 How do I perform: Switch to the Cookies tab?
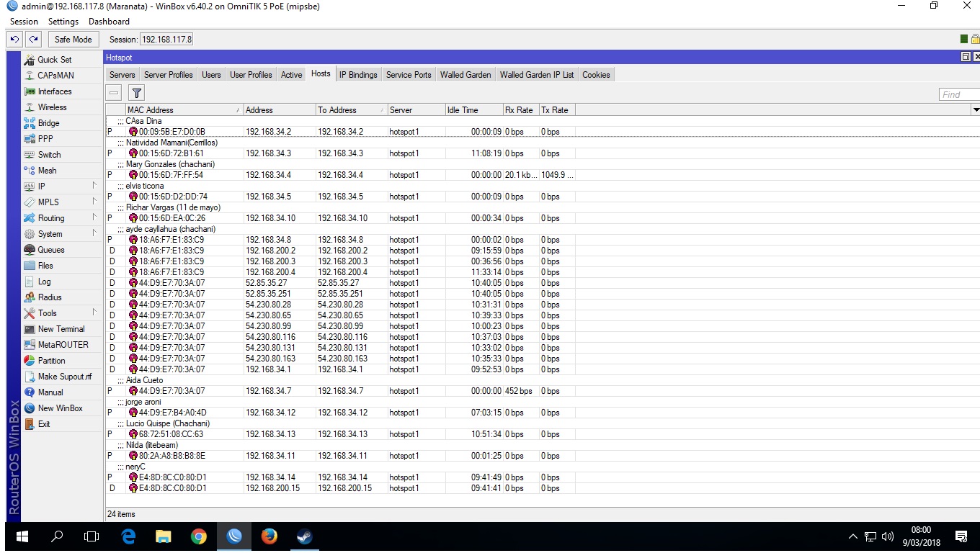click(596, 75)
